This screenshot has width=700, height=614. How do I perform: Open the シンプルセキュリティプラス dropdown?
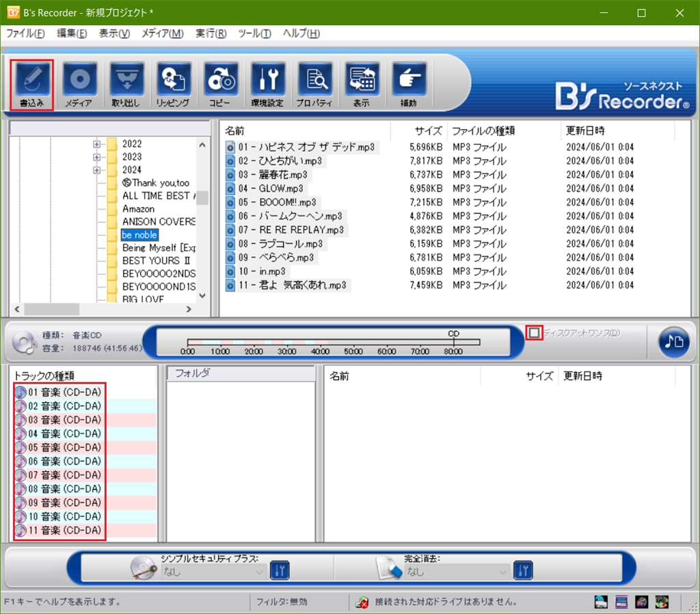(213, 572)
